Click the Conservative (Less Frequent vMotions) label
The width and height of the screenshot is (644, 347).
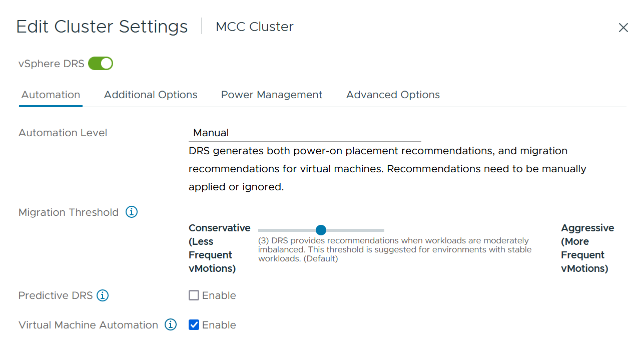point(219,248)
